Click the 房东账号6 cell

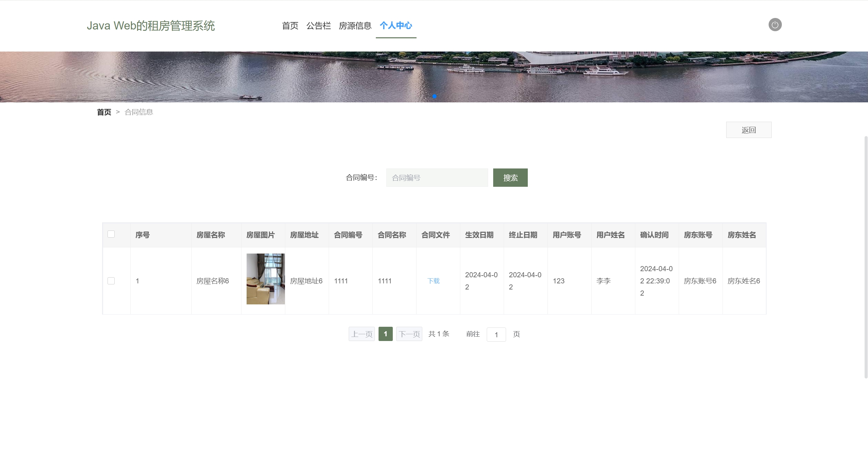pos(700,281)
